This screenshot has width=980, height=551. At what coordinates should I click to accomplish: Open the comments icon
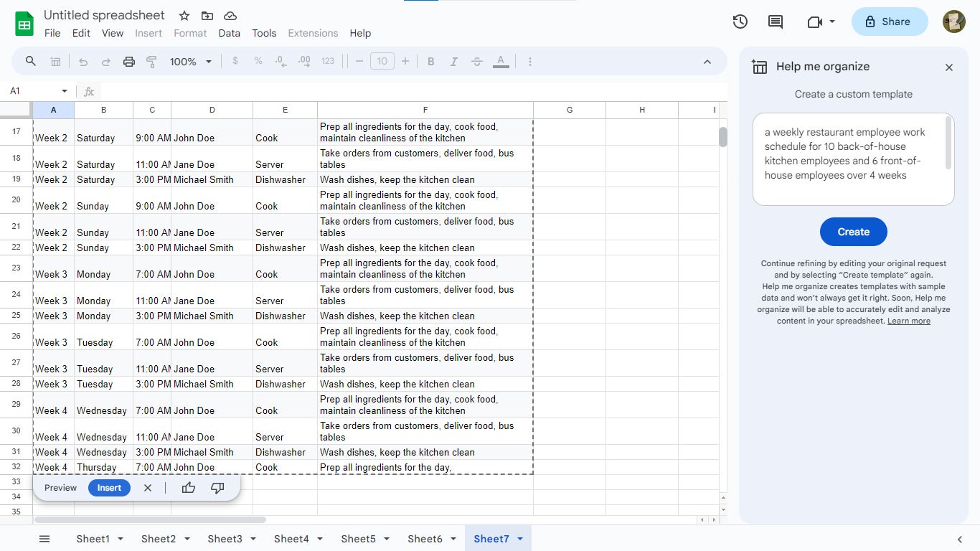776,22
